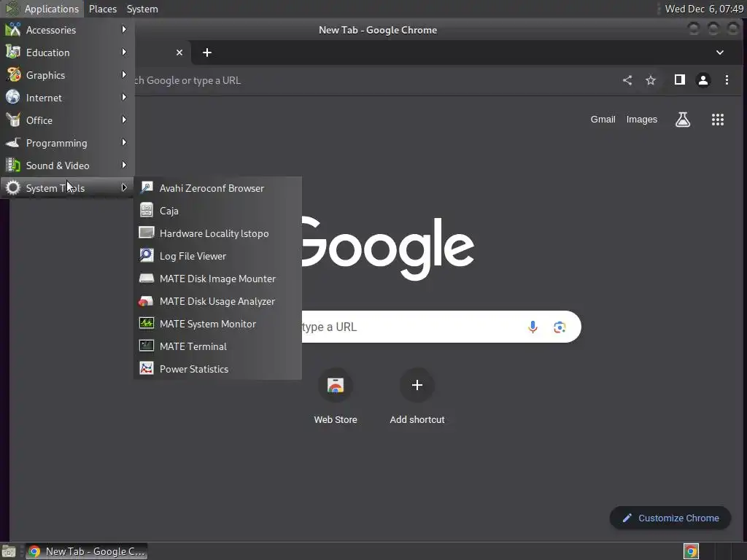
Task: Open Chrome's three-dot menu
Action: 727,80
